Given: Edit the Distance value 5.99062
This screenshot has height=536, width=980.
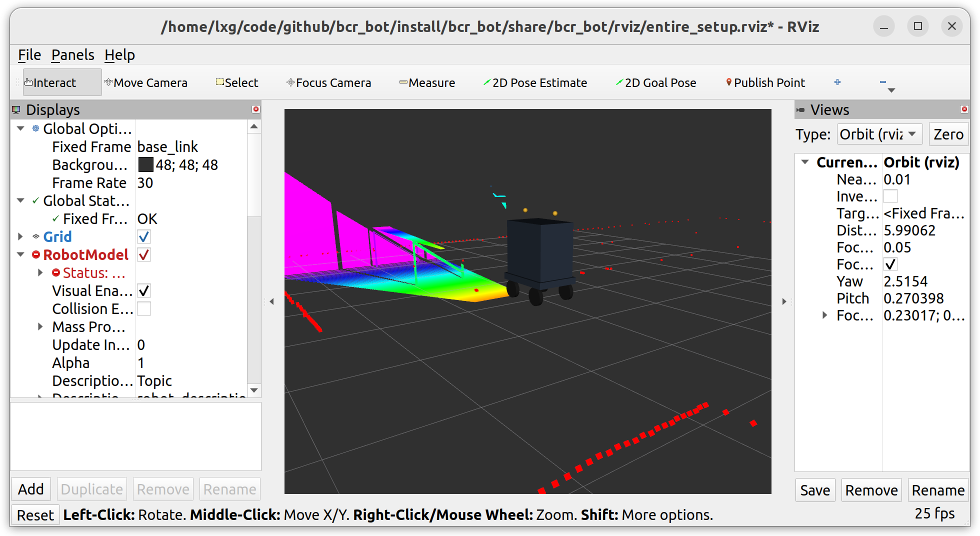Looking at the screenshot, I should coord(925,230).
